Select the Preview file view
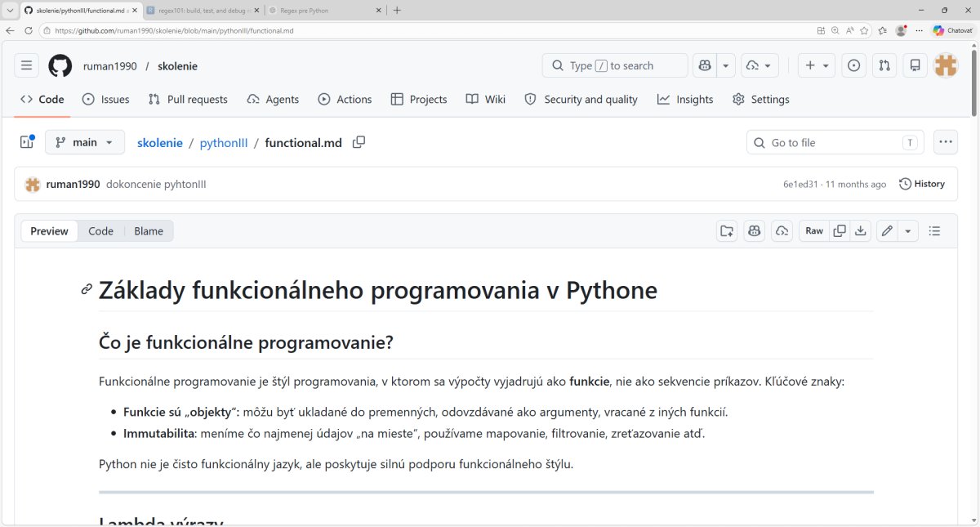Image resolution: width=980 pixels, height=527 pixels. 49,231
